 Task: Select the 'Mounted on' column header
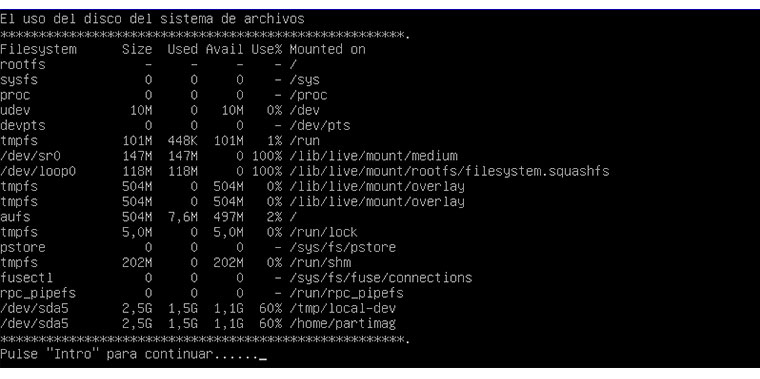click(327, 49)
